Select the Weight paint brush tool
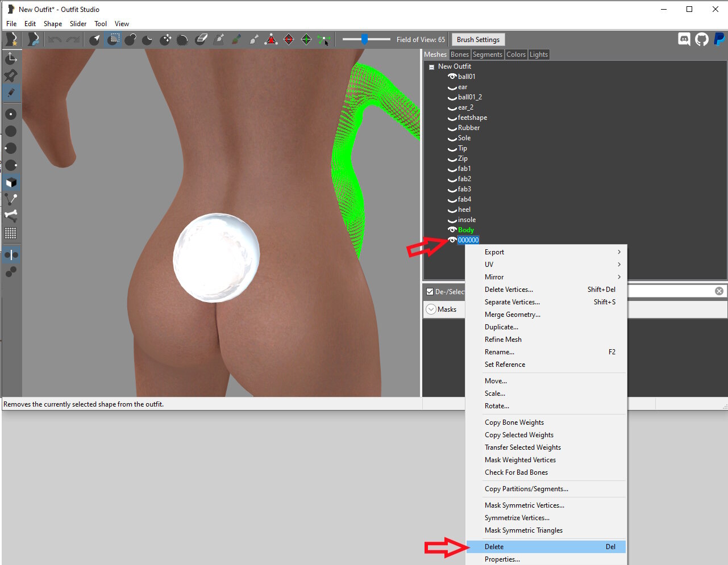This screenshot has height=565, width=728. point(219,39)
